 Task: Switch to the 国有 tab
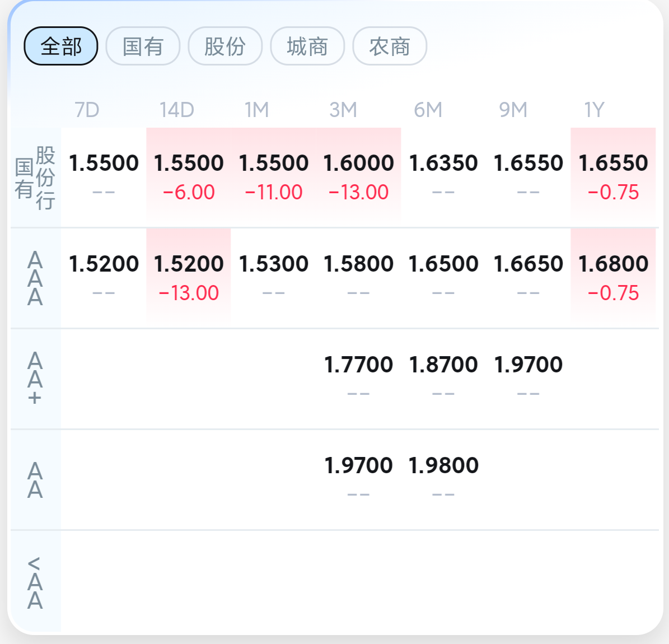[143, 46]
